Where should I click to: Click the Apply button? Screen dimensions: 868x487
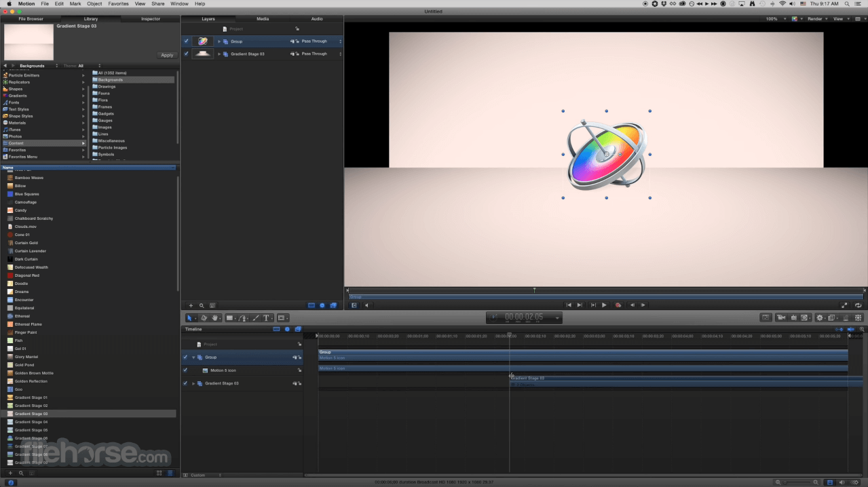tap(167, 55)
